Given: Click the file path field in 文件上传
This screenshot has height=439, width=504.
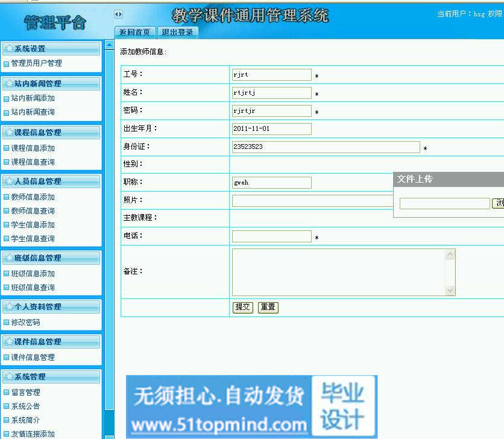Looking at the screenshot, I should point(444,203).
